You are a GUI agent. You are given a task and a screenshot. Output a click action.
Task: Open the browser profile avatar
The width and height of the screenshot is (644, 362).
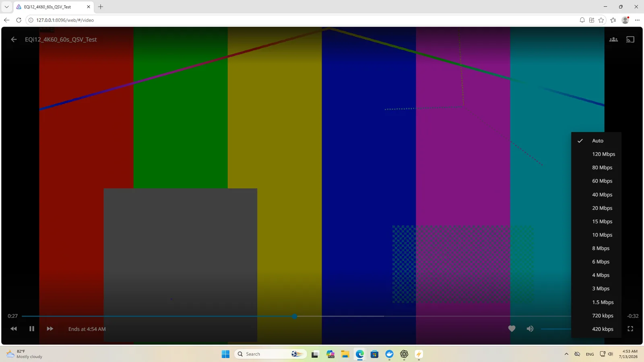coord(625,20)
